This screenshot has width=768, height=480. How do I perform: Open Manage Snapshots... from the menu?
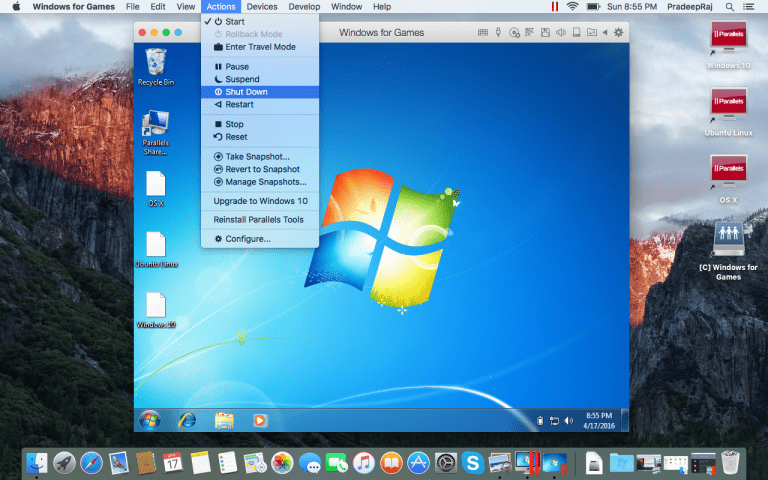pyautogui.click(x=260, y=182)
